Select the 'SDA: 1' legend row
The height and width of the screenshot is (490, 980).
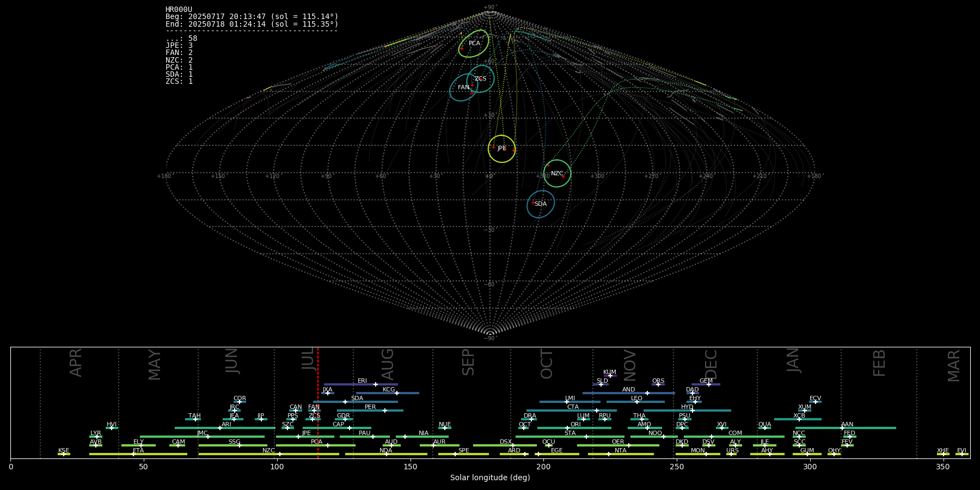(x=179, y=74)
